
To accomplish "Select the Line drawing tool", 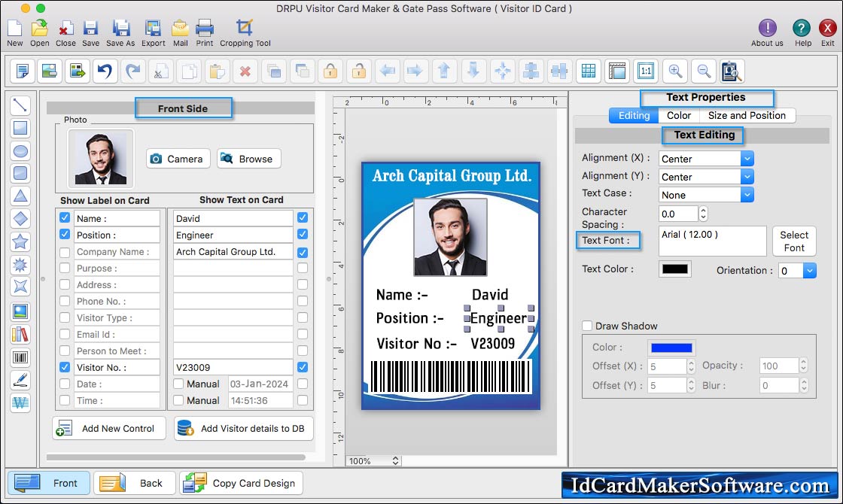I will point(20,105).
